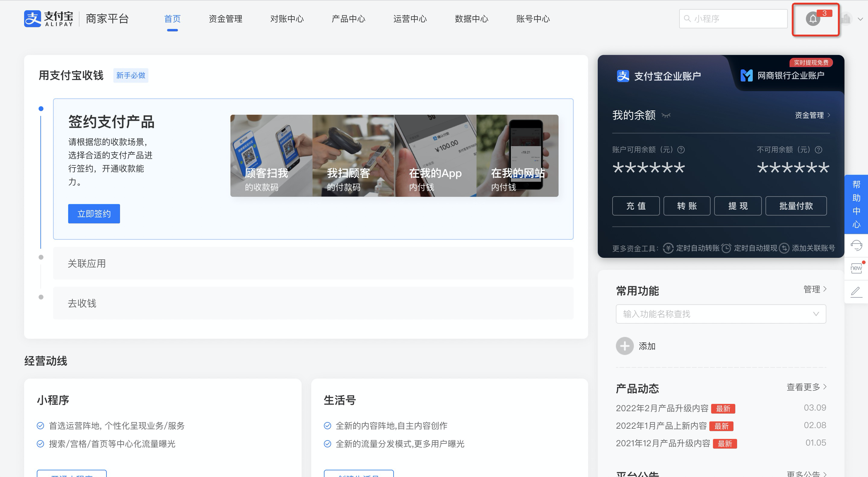This screenshot has height=477, width=868.
Task: Select the 在我的App内付钱 thumbnail
Action: (435, 156)
